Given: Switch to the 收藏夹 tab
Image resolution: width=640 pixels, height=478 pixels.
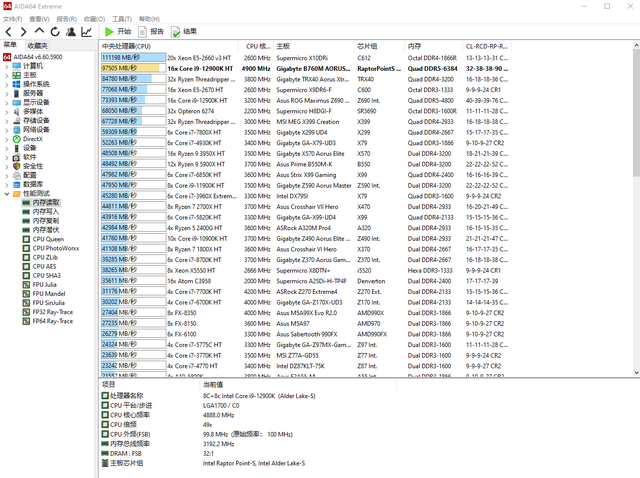Looking at the screenshot, I should 38,45.
